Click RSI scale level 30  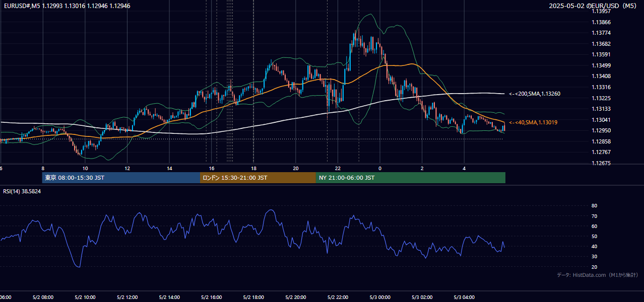click(594, 257)
